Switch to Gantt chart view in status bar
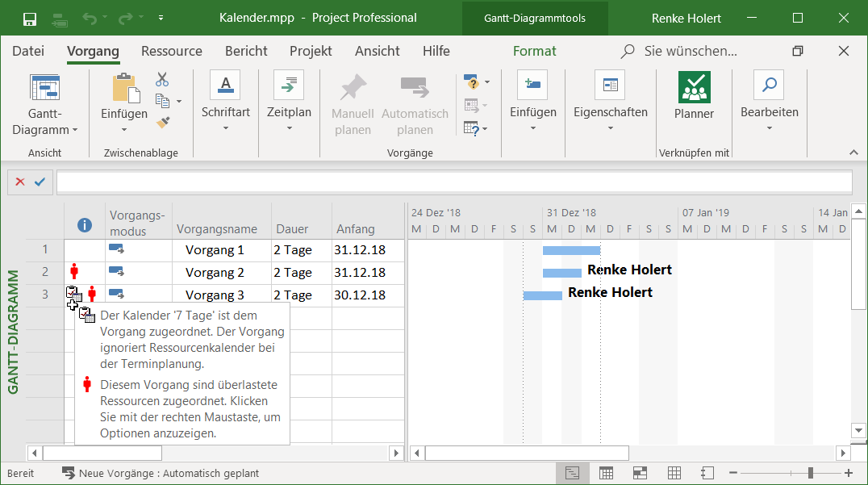 coord(572,473)
